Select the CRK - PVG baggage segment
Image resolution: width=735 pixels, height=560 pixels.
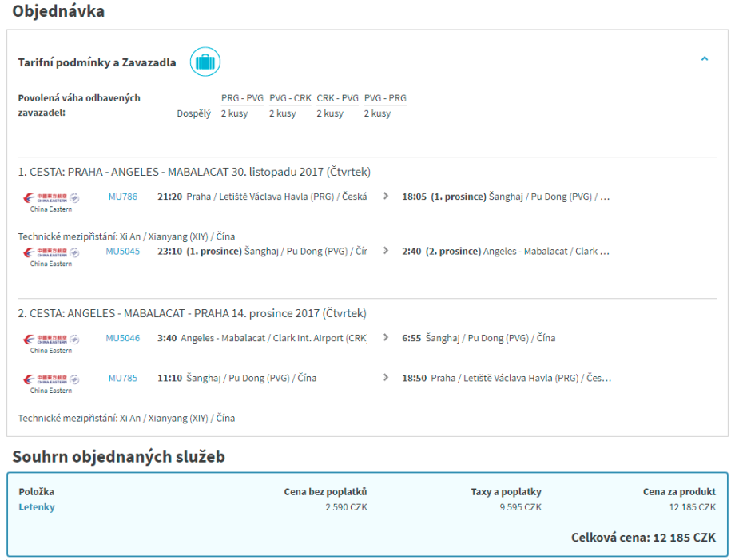337,98
